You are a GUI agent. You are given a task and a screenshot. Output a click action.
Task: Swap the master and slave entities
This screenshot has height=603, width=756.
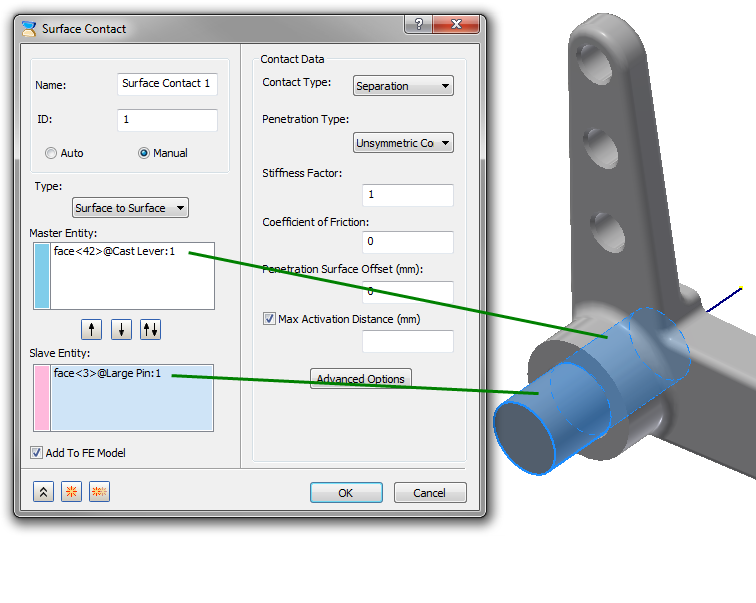point(150,330)
